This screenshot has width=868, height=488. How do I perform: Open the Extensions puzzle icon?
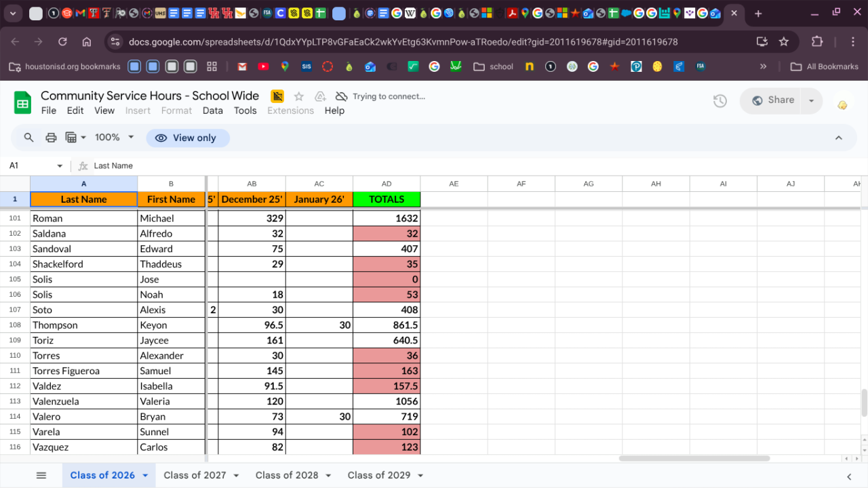[817, 41]
